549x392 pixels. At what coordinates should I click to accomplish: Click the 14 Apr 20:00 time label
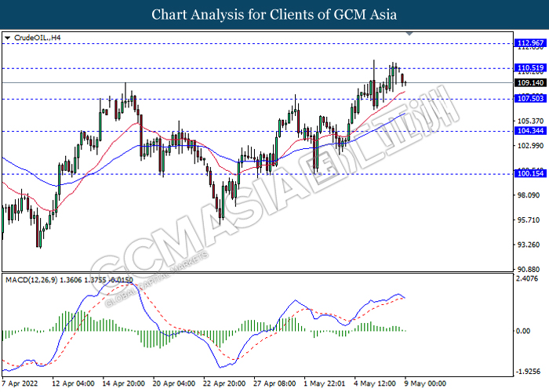(x=124, y=383)
